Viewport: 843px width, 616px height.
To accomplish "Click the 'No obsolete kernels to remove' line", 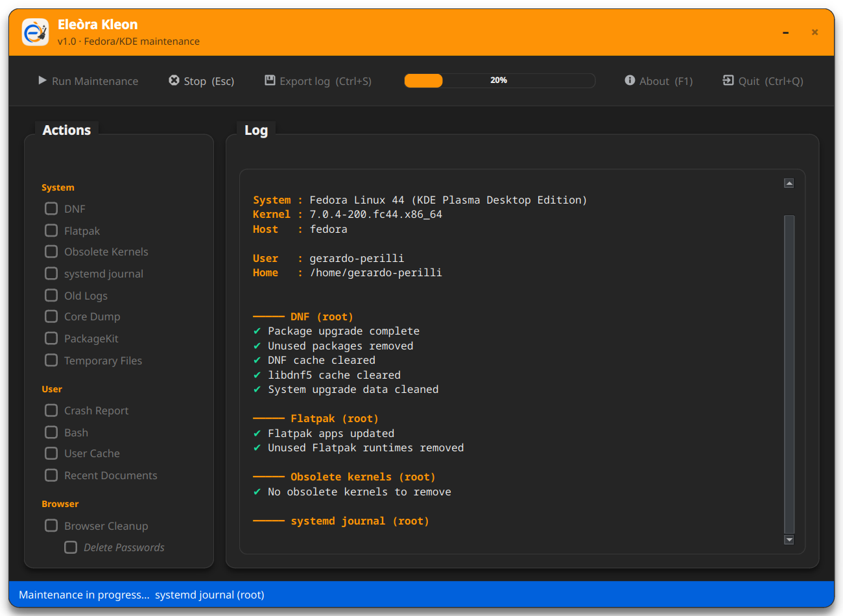I will (x=359, y=492).
